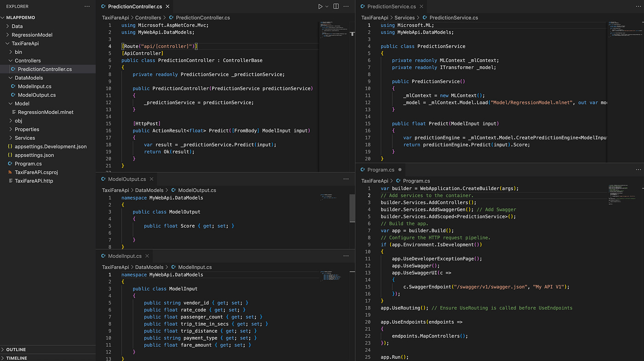Select the PredictionService.cs editor tab
This screenshot has width=644, height=361.
click(x=391, y=6)
